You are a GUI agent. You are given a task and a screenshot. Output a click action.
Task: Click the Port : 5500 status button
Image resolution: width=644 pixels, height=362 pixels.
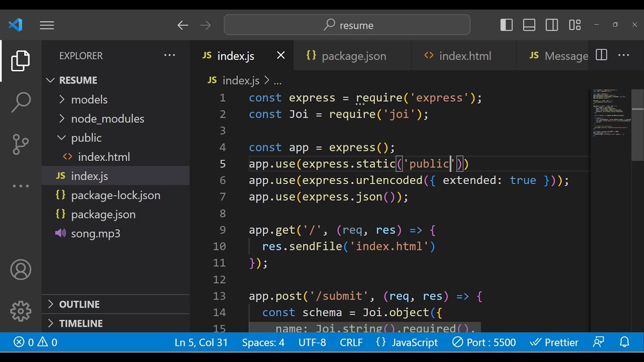pos(484,342)
